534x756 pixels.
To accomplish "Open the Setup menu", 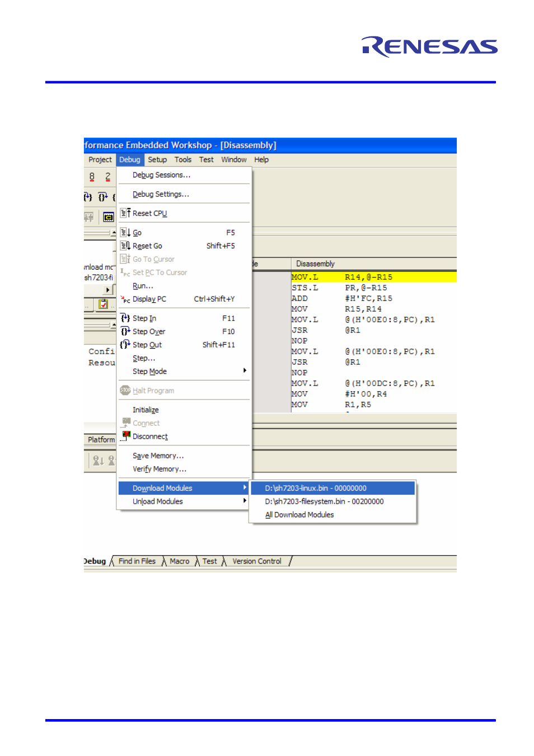I will pyautogui.click(x=157, y=159).
